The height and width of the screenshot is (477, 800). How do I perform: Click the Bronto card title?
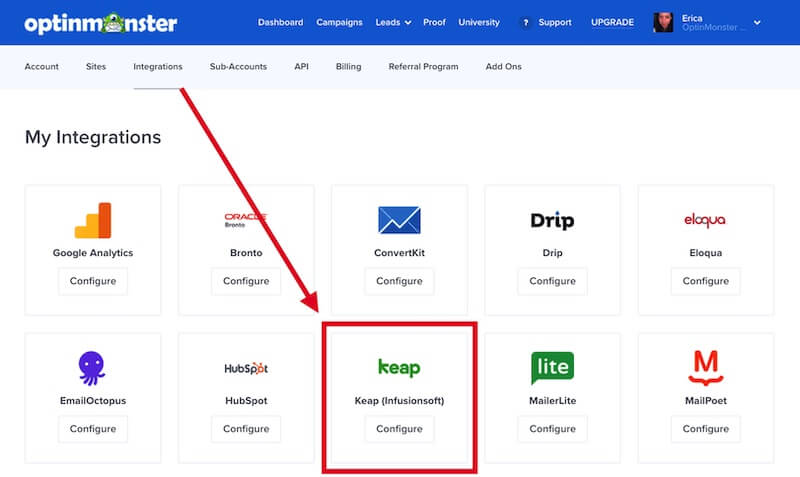246,253
